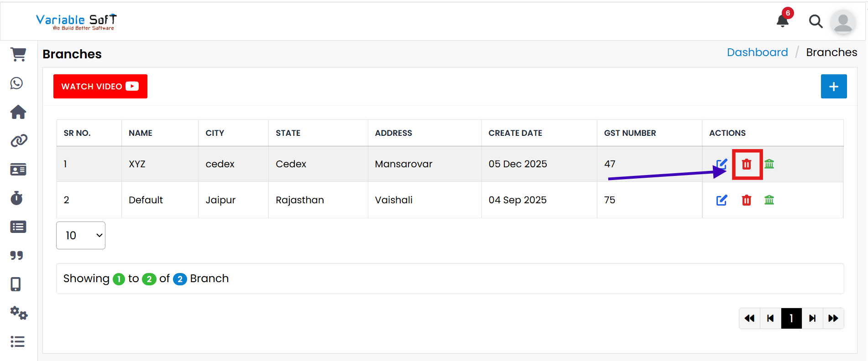This screenshot has height=361, width=868.
Task: Click the notification bell icon
Action: click(x=783, y=21)
